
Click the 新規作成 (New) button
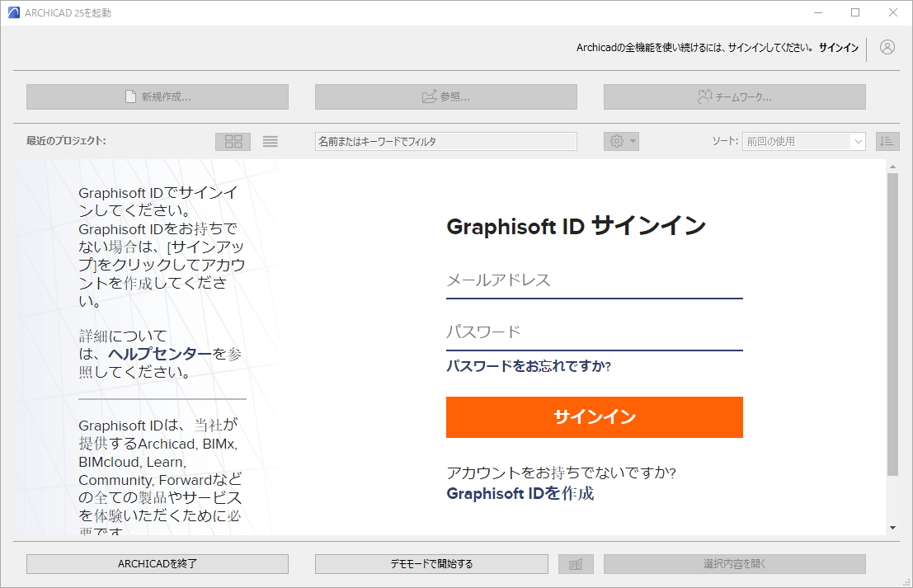158,96
